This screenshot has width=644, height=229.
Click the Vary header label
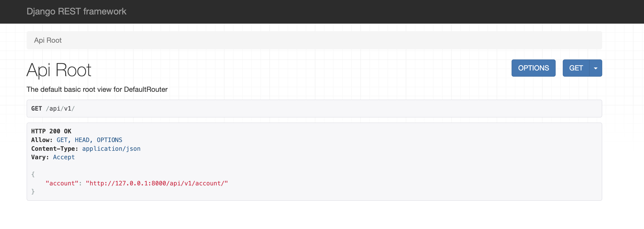(39, 157)
